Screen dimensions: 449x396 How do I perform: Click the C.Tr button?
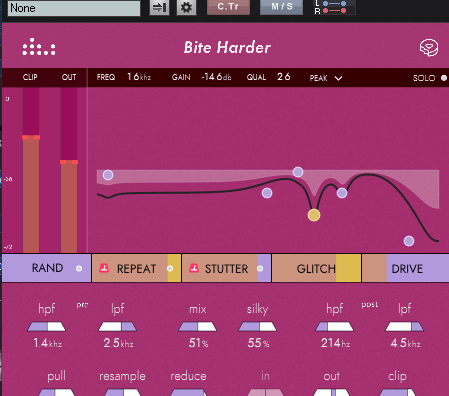click(228, 7)
